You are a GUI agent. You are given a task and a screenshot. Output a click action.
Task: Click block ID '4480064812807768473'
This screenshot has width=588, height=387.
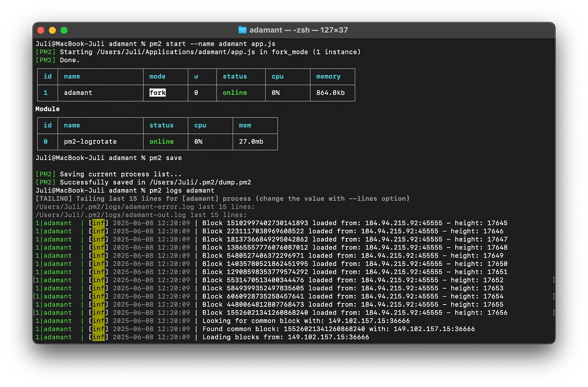[x=265, y=305]
